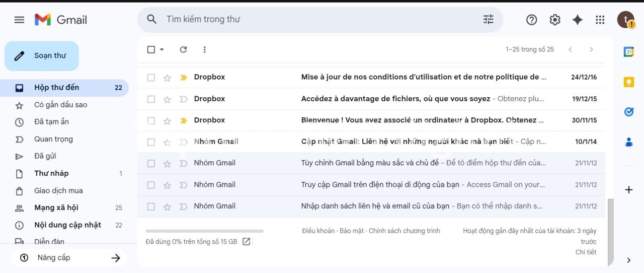Check the Dropbox email dated 24/12/16
This screenshot has height=273, width=644.
coord(151,78)
